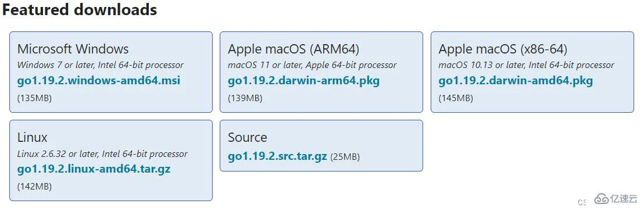The image size is (644, 211).
Task: Click the Linux card heading
Action: tap(33, 137)
